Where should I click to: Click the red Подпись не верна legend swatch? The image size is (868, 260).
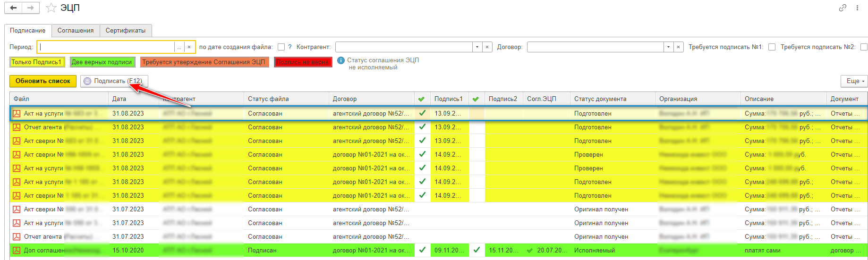pos(303,62)
